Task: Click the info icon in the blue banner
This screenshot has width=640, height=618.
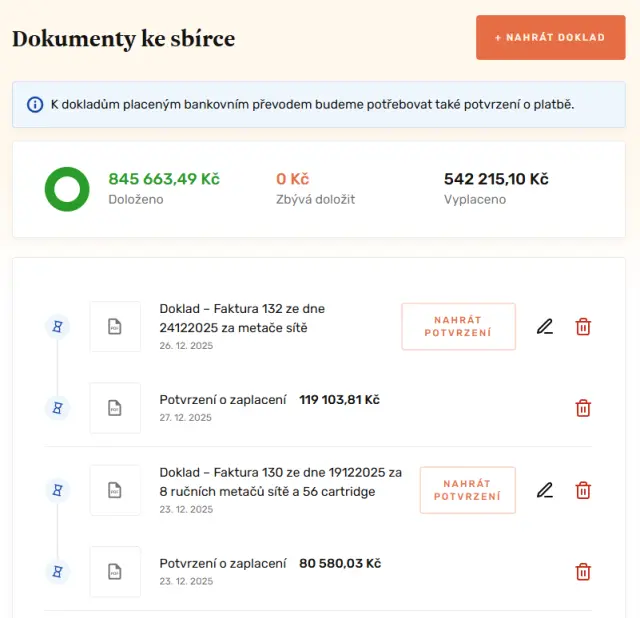Action: (35, 104)
